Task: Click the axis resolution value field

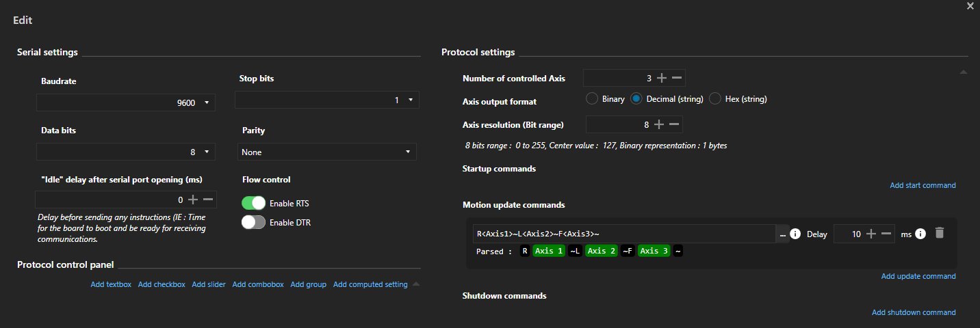Action: [619, 124]
